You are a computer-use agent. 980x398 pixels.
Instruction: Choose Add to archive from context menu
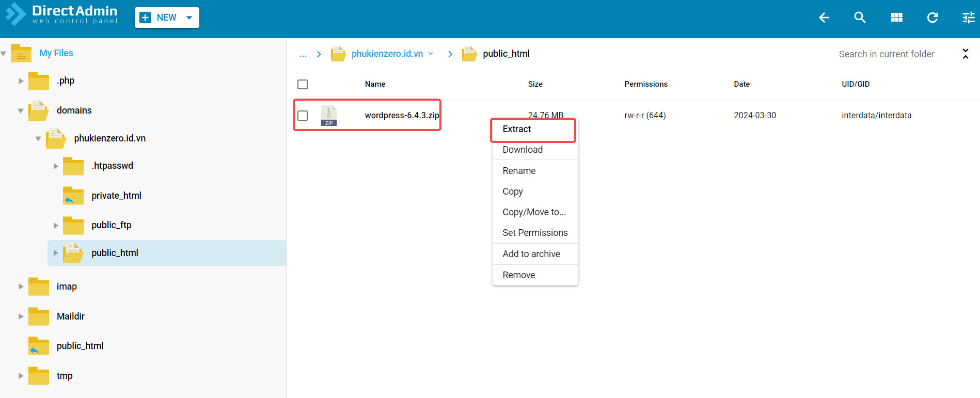coord(535,254)
